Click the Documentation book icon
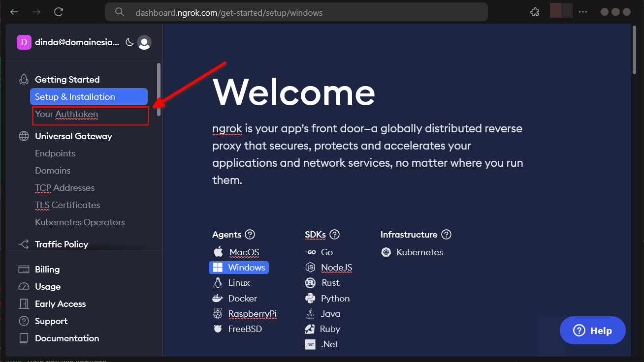 [24, 338]
